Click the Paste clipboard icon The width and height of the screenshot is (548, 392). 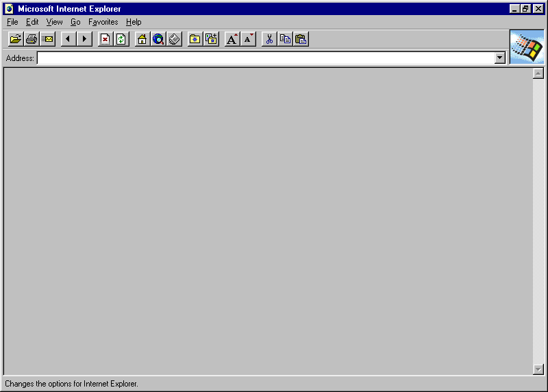301,39
